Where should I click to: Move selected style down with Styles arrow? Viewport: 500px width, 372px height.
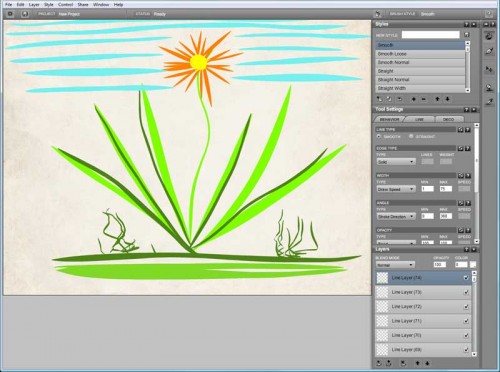click(447, 99)
